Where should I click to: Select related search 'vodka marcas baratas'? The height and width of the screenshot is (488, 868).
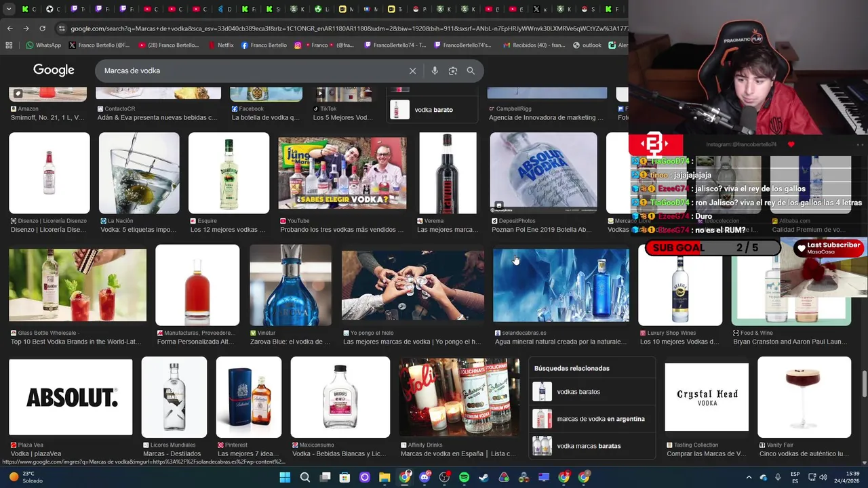pos(592,446)
